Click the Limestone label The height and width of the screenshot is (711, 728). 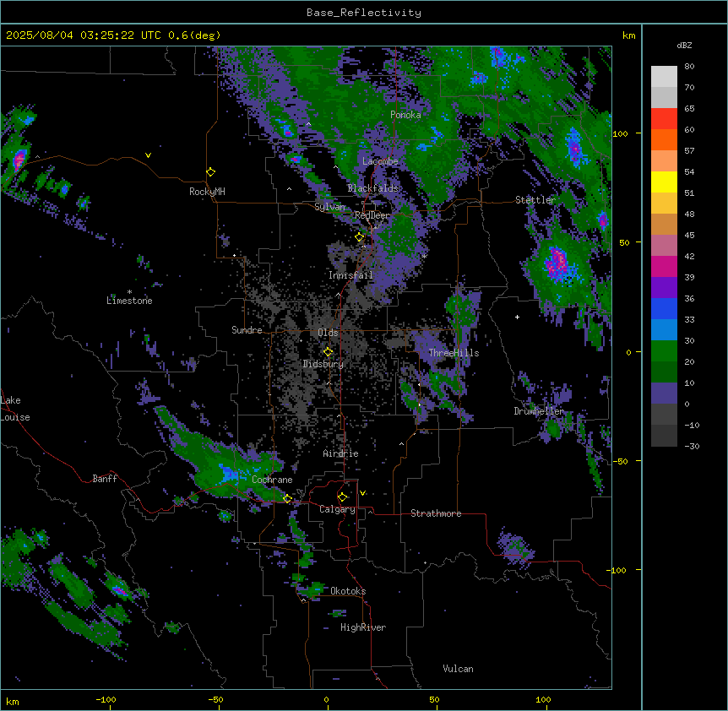pos(129,301)
